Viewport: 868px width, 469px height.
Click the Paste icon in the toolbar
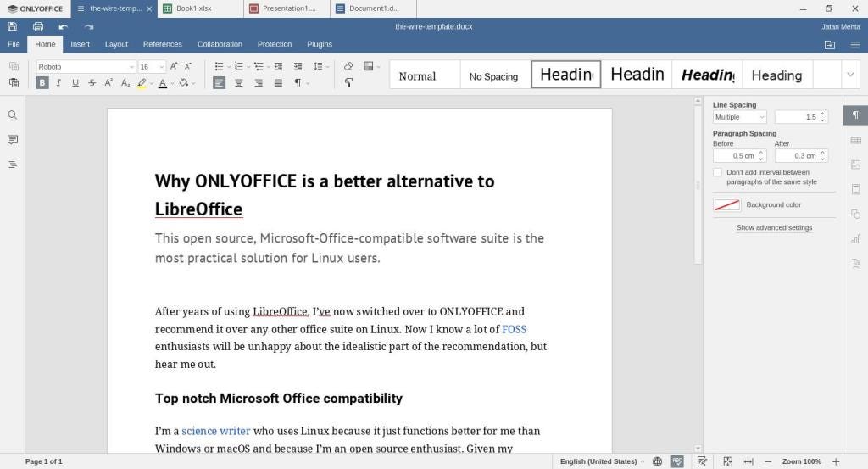pos(14,83)
